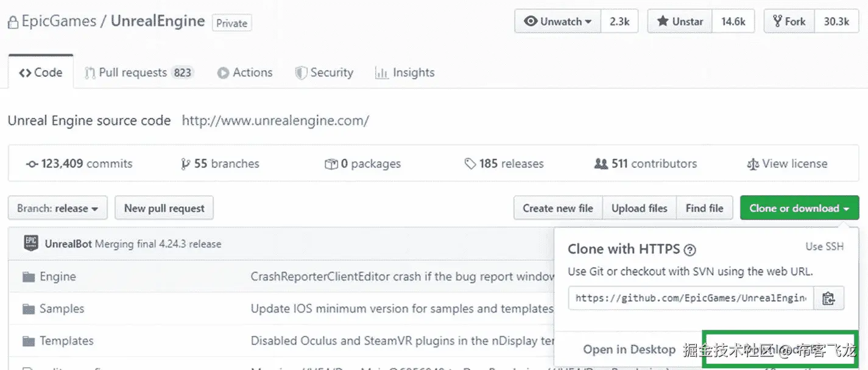Toggle the Clone or download dropdown

[799, 208]
